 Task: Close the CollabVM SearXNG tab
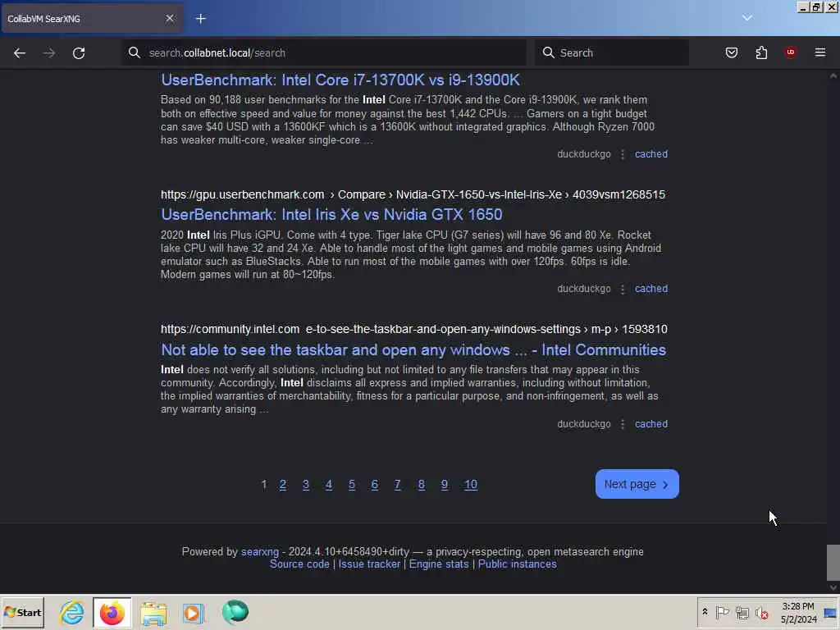tap(169, 18)
